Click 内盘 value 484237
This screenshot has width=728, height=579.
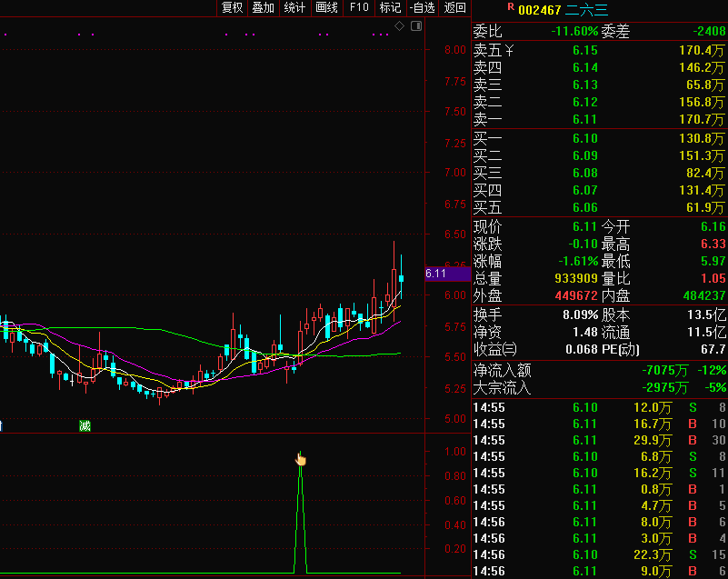[703, 295]
